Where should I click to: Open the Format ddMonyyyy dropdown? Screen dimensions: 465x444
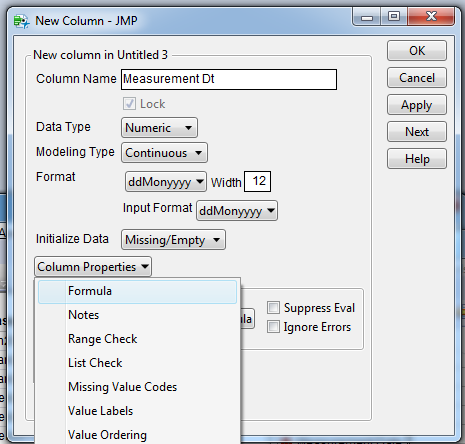tap(166, 182)
